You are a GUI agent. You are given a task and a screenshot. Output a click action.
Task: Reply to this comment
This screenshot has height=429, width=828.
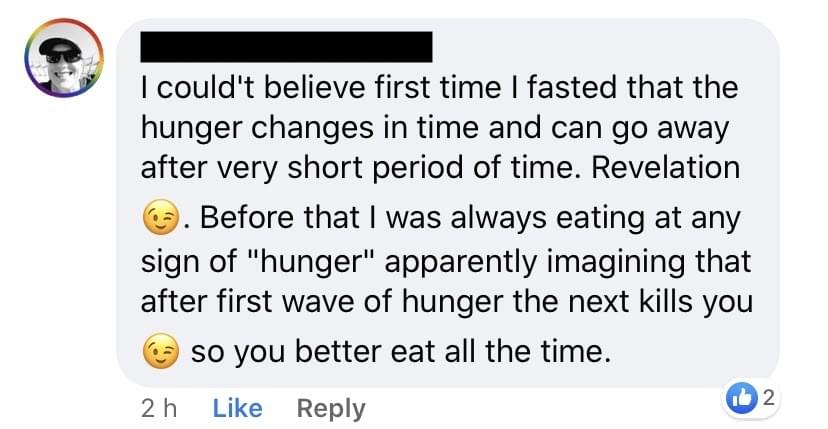[x=331, y=408]
